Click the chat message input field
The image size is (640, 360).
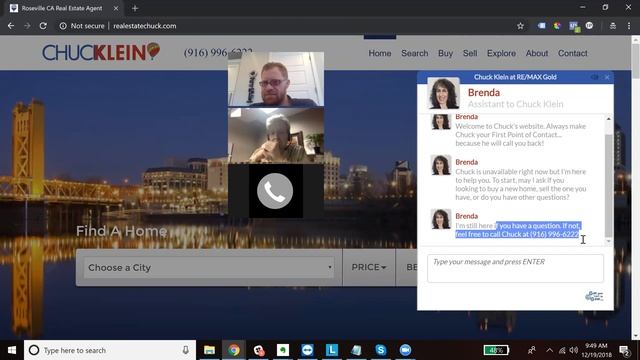[x=515, y=268]
